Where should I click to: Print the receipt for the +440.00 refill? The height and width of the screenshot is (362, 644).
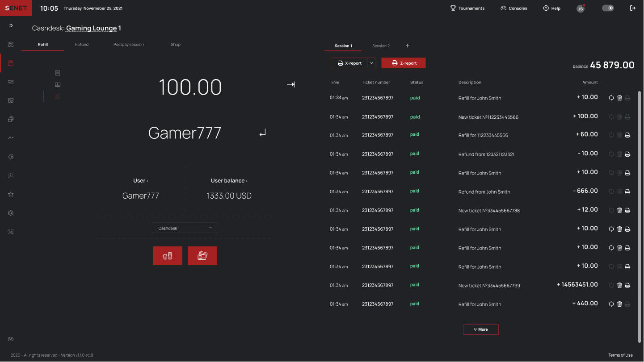coord(628,304)
